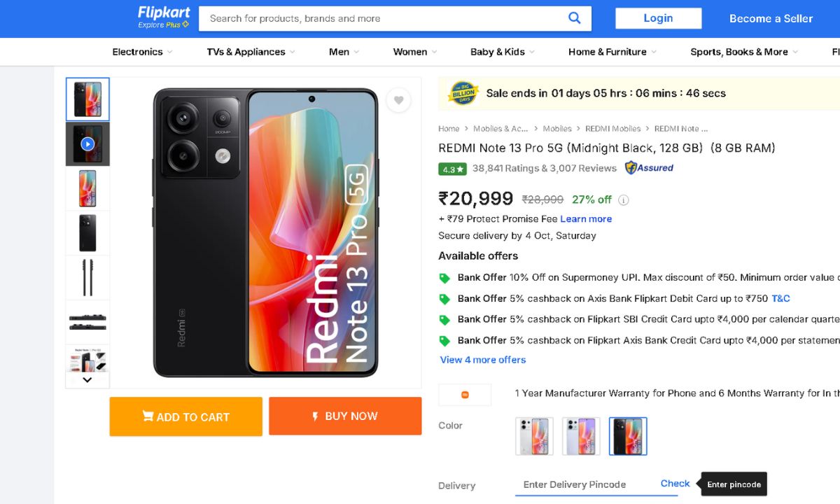Expand the Electronics category menu
Screen dimensions: 840x504
pos(142,52)
